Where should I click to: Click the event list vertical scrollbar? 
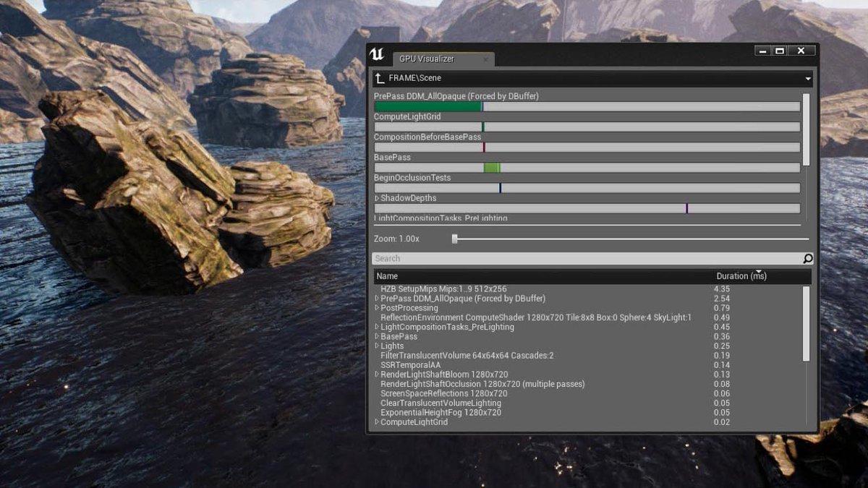click(x=807, y=323)
